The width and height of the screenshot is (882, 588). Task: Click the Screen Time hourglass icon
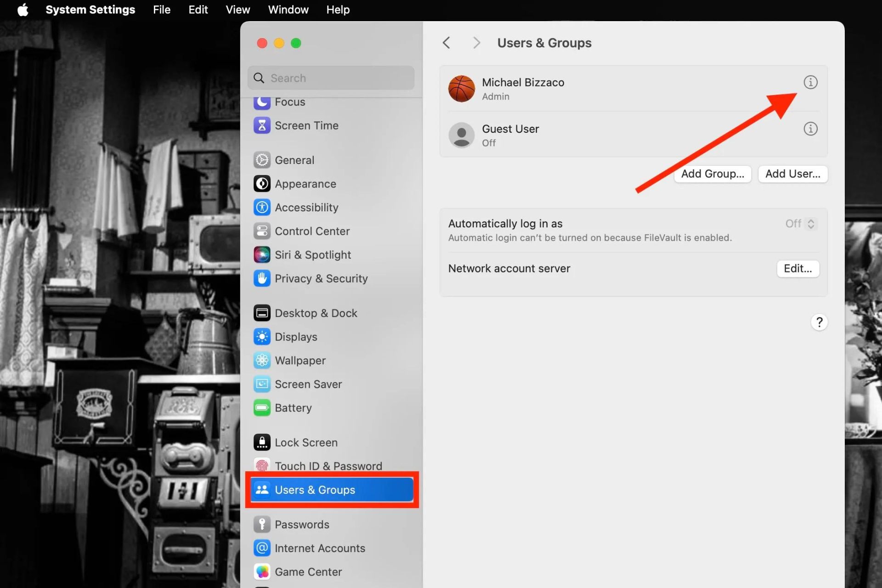[x=262, y=125]
